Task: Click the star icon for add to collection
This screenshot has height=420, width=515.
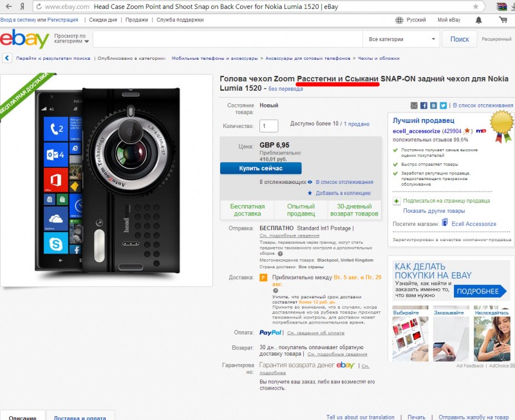Action: click(x=310, y=193)
